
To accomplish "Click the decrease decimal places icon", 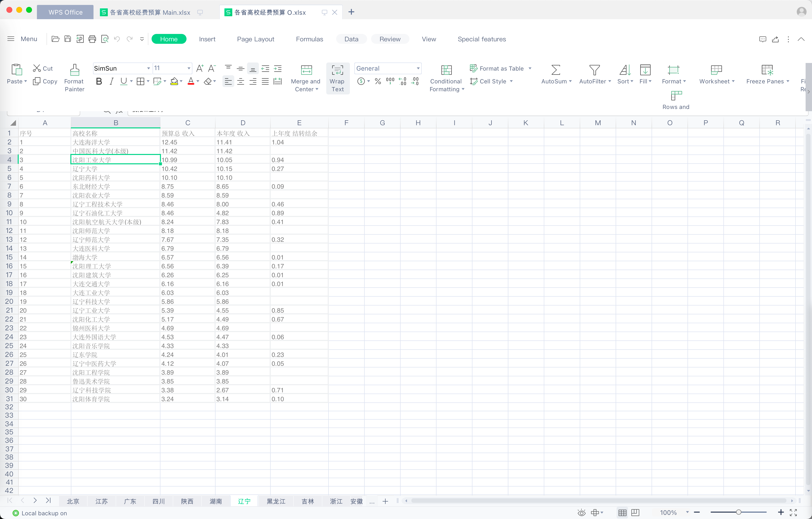I will (415, 81).
